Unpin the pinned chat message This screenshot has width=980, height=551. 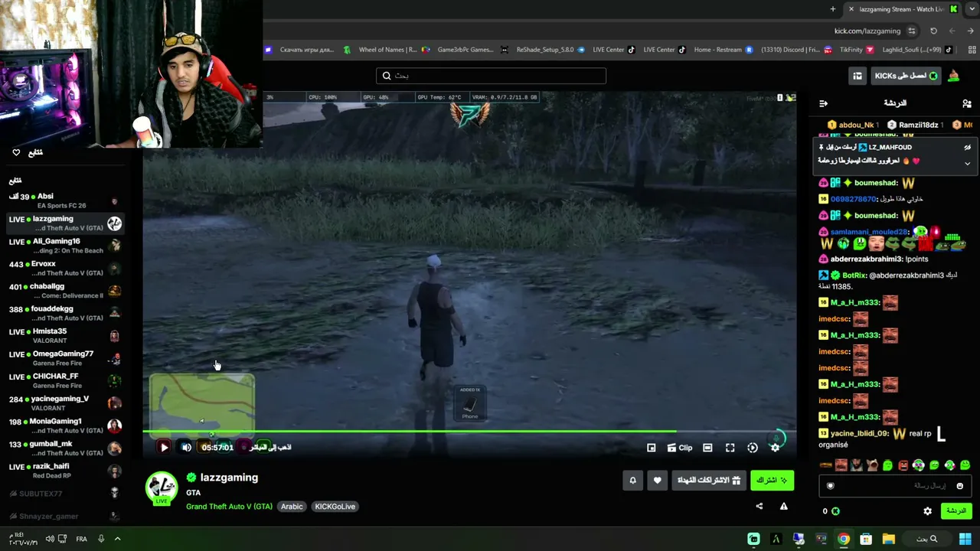pos(967,147)
